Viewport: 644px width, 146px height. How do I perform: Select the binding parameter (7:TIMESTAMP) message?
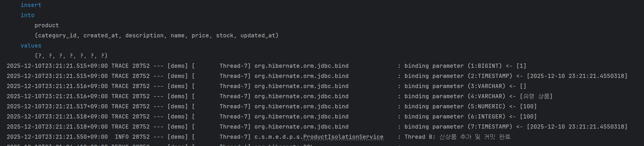tap(516, 127)
